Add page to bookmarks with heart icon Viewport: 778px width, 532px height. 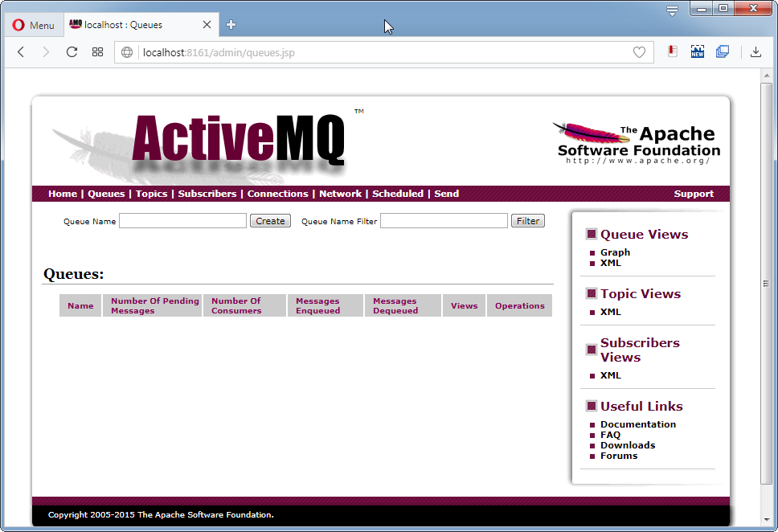pos(639,52)
